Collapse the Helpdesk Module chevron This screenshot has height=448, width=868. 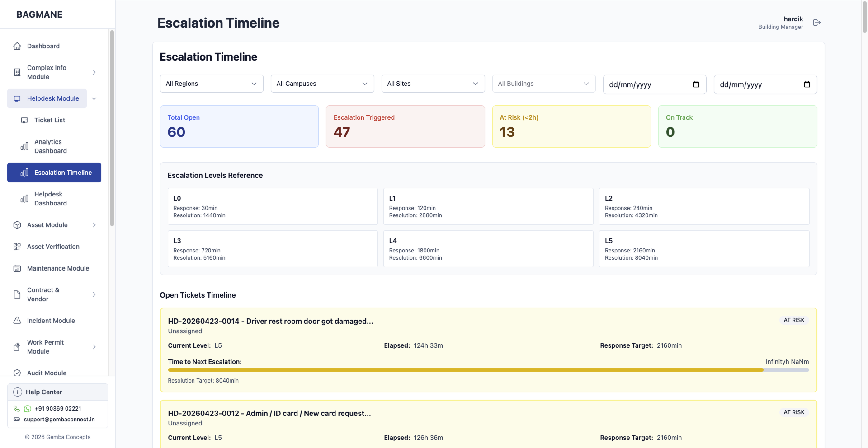tap(94, 98)
